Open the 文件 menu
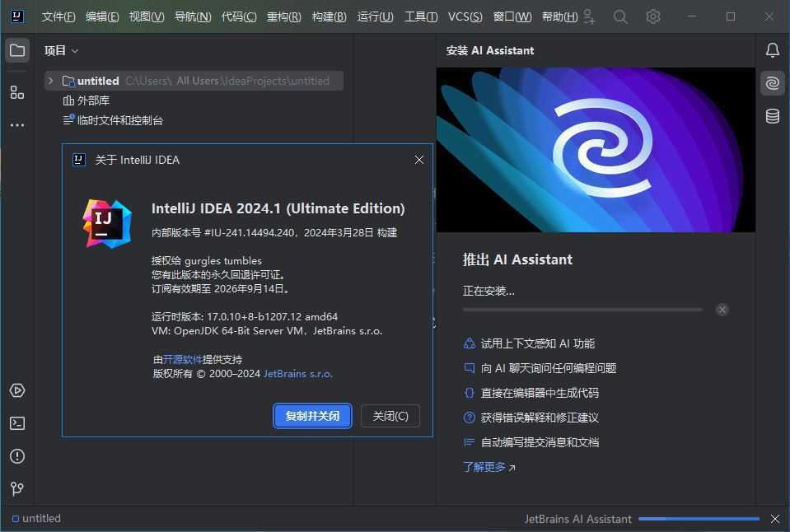790x532 pixels. pos(57,16)
